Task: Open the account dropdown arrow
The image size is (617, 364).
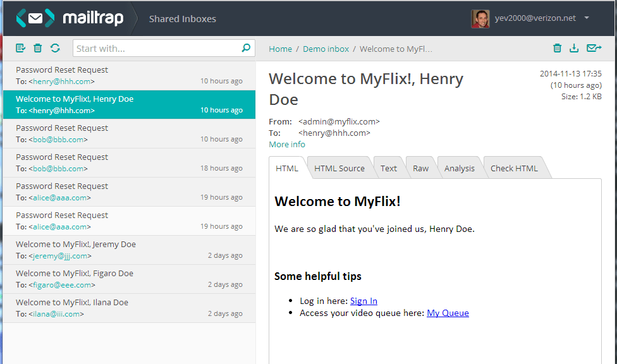Action: click(x=587, y=18)
